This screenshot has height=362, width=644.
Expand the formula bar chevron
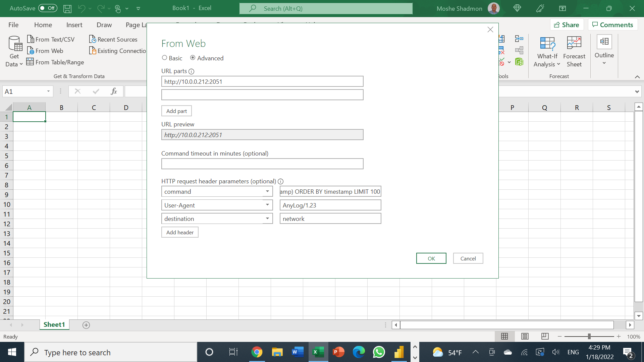tap(637, 92)
